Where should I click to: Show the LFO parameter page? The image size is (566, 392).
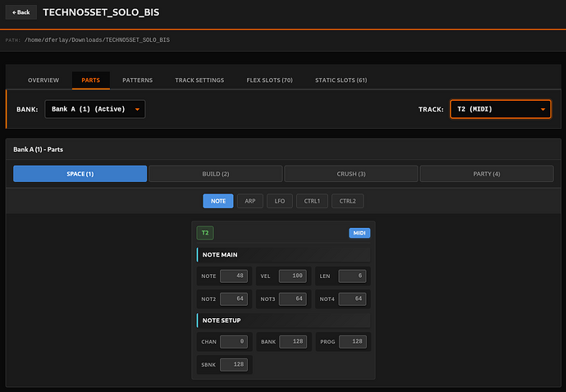[x=280, y=201]
